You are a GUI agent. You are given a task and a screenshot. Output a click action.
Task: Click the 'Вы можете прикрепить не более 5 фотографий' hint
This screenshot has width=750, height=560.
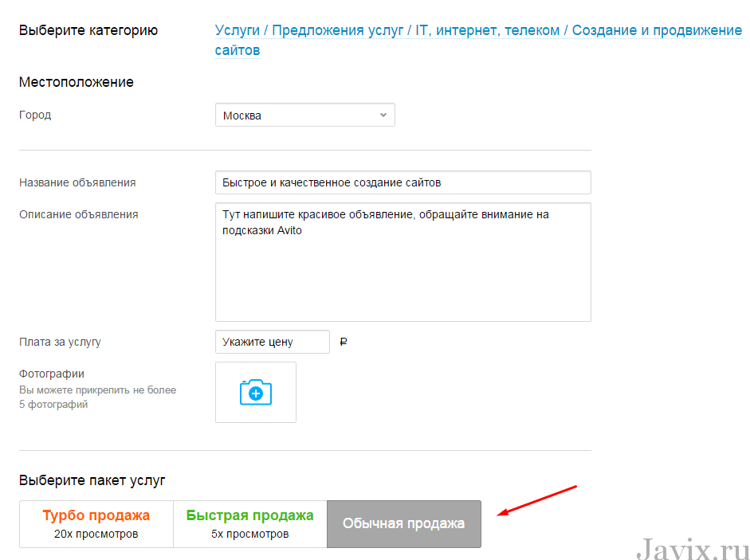point(97,397)
